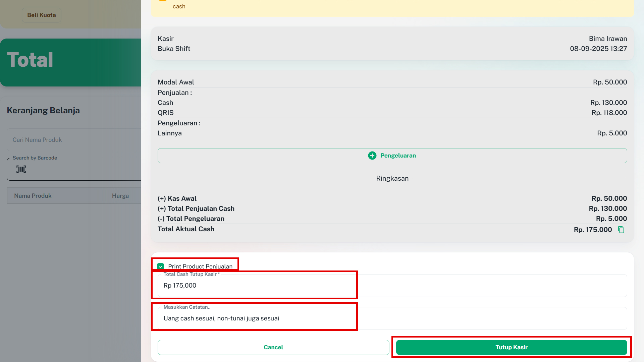Click the Harga column header

120,196
